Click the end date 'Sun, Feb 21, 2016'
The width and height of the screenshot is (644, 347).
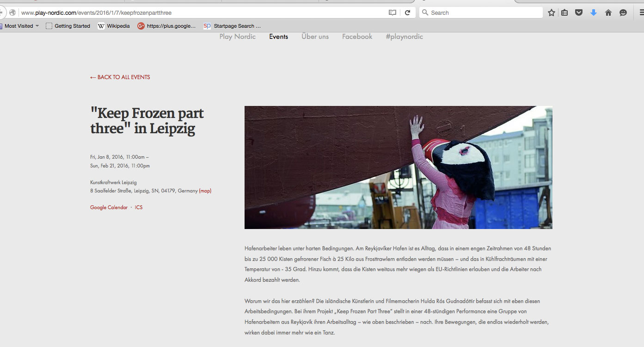(x=109, y=166)
